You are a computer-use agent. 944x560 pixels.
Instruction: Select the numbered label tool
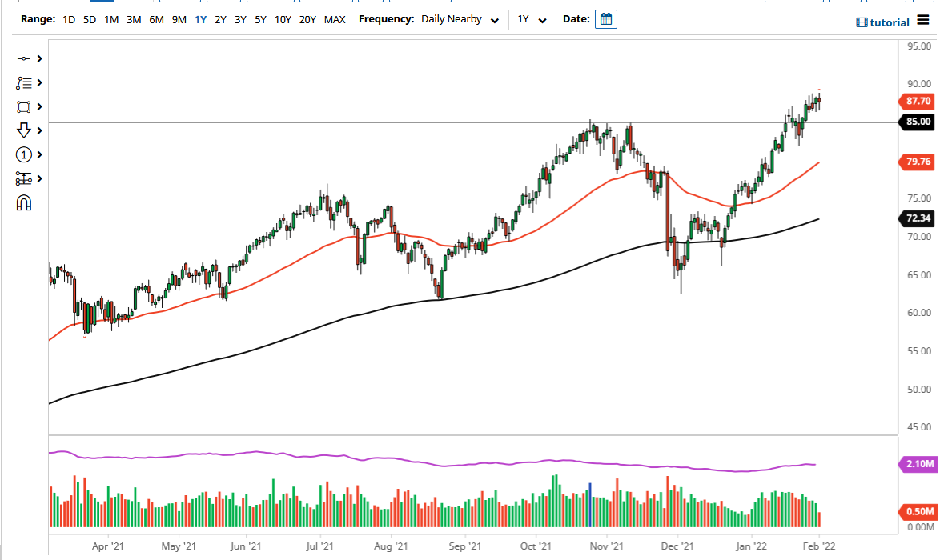(x=24, y=154)
